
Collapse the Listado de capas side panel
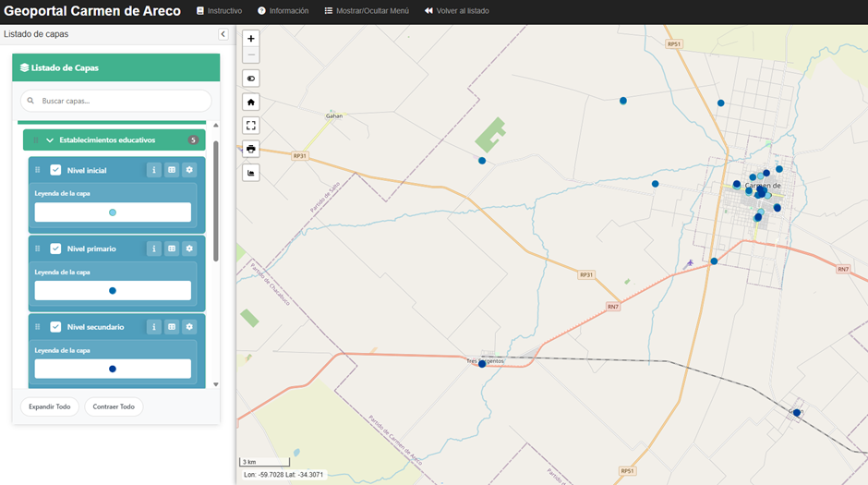pyautogui.click(x=223, y=34)
